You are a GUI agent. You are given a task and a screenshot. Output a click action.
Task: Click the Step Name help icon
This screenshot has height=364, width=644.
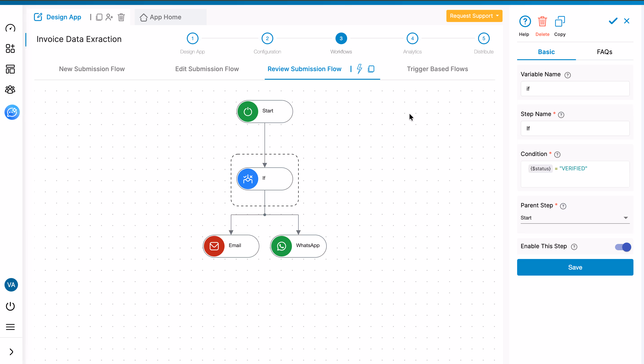[561, 115]
